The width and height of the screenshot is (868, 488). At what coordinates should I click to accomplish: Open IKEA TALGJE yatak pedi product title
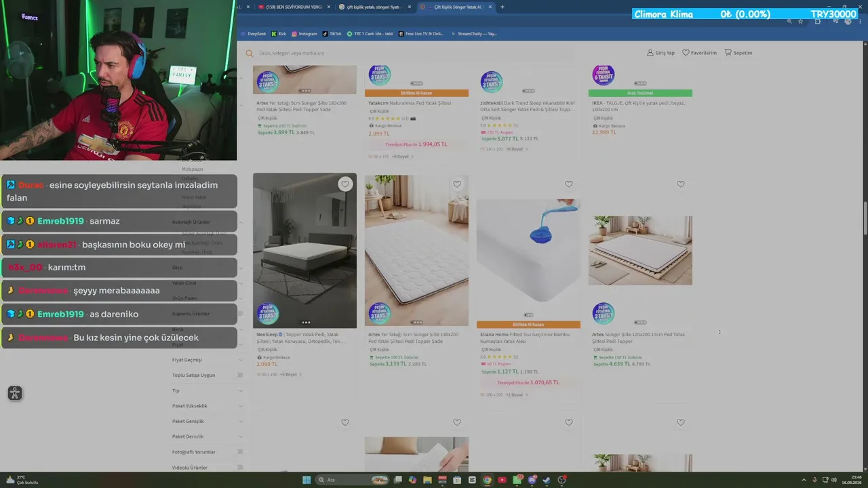637,106
